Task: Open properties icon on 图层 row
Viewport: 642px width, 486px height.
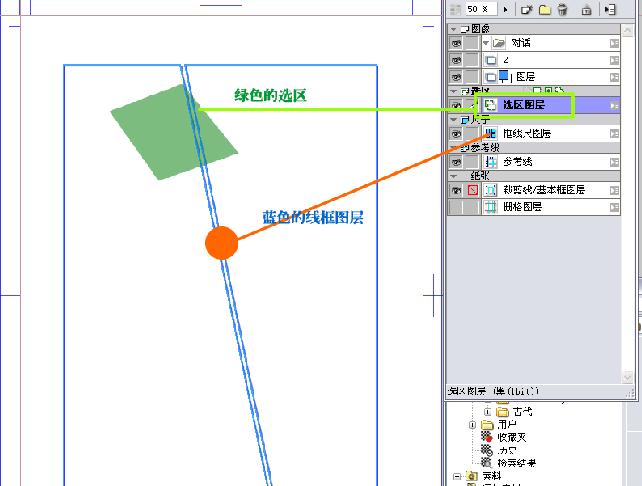Action: [614, 77]
